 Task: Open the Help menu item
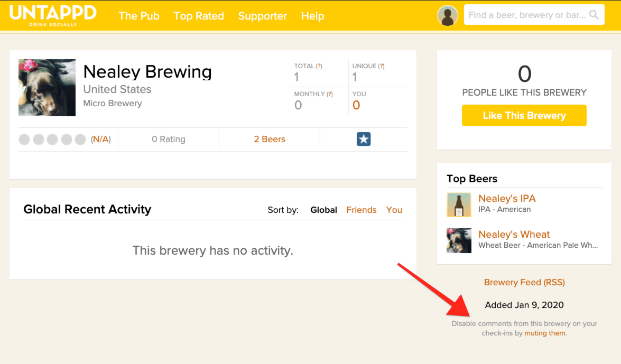[x=312, y=16]
